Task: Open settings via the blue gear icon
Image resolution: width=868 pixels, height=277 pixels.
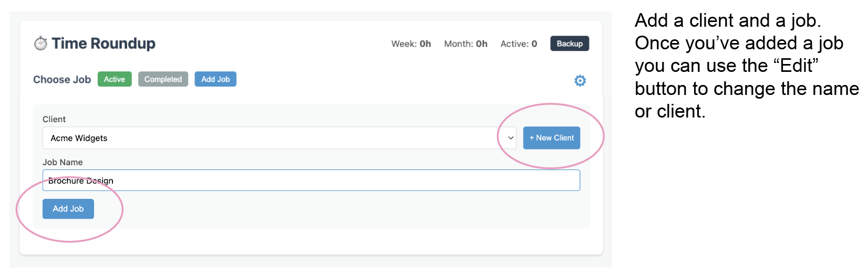Action: click(580, 80)
